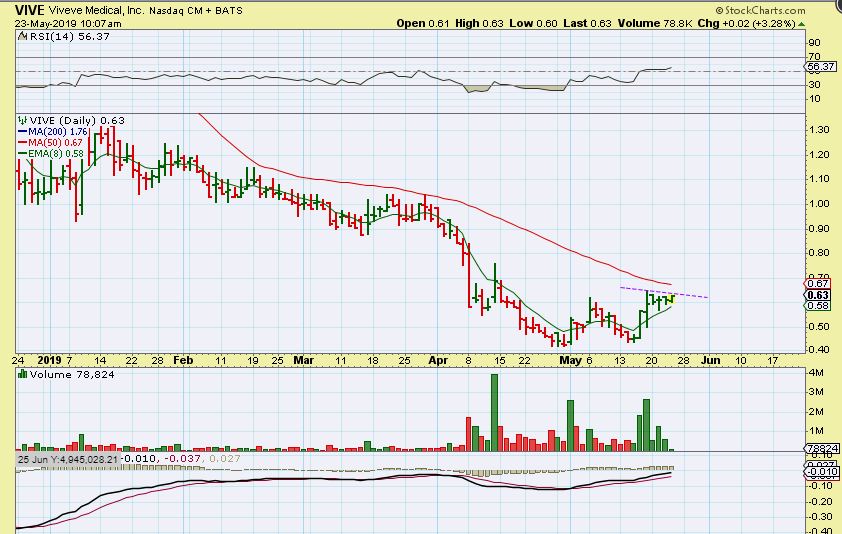Screen dimensions: 842x534
Task: Click the RSI current value tag 56.37
Action: (x=821, y=67)
